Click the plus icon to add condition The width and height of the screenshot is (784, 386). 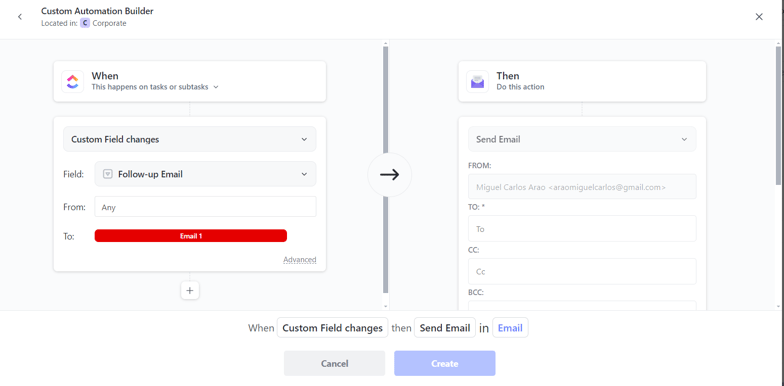click(190, 290)
